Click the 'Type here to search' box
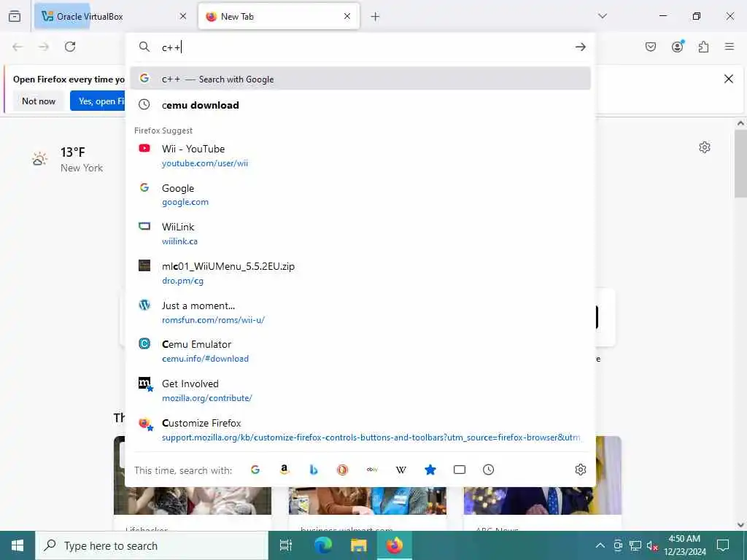 pos(152,545)
